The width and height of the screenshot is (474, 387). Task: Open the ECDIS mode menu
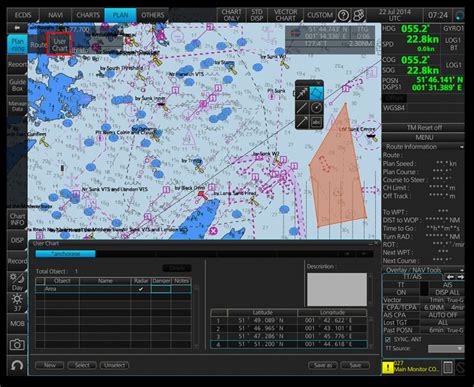(x=23, y=15)
